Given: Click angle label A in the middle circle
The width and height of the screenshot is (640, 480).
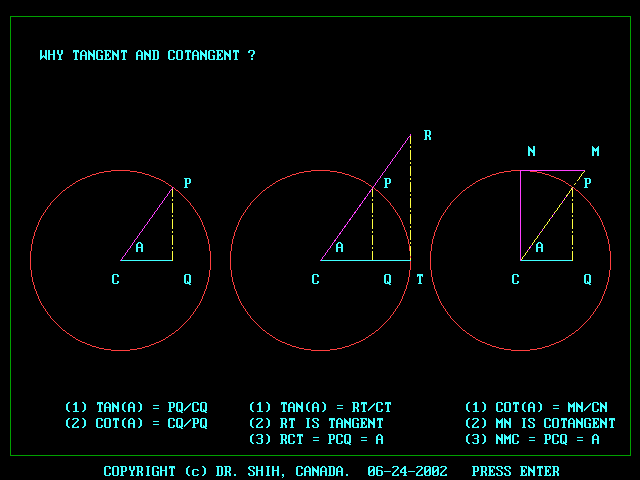Looking at the screenshot, I should 340,247.
